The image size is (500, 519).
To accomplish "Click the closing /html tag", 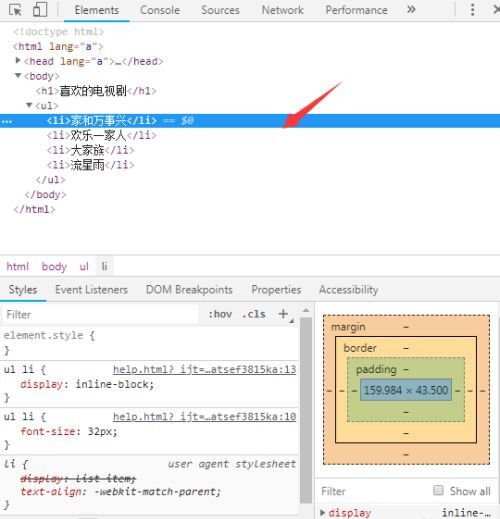I will [x=34, y=209].
